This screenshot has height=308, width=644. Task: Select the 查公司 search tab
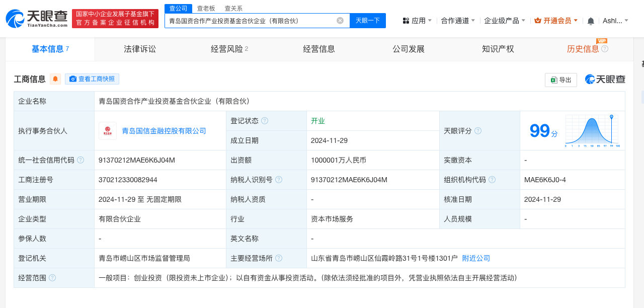tap(178, 9)
